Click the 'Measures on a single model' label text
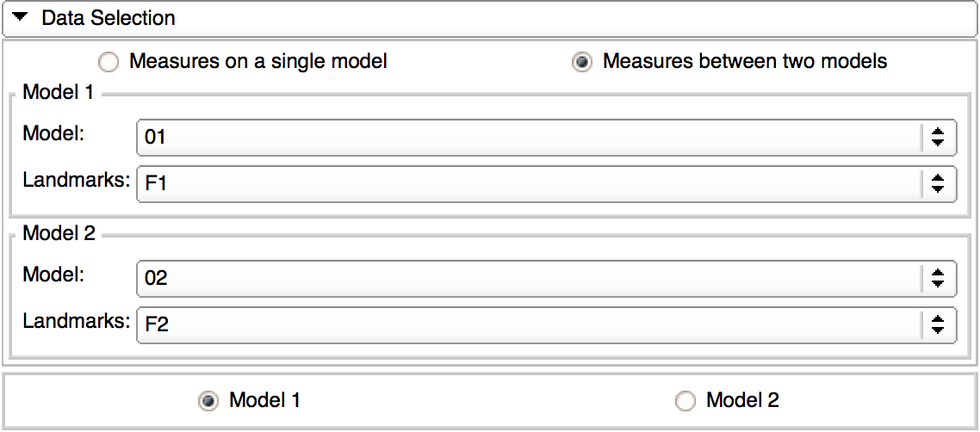 (x=257, y=62)
